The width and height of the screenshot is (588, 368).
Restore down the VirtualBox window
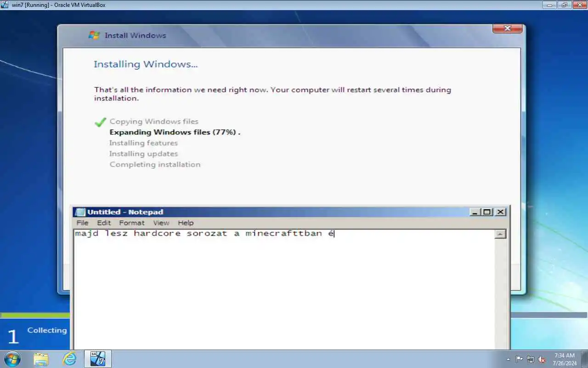[564, 5]
